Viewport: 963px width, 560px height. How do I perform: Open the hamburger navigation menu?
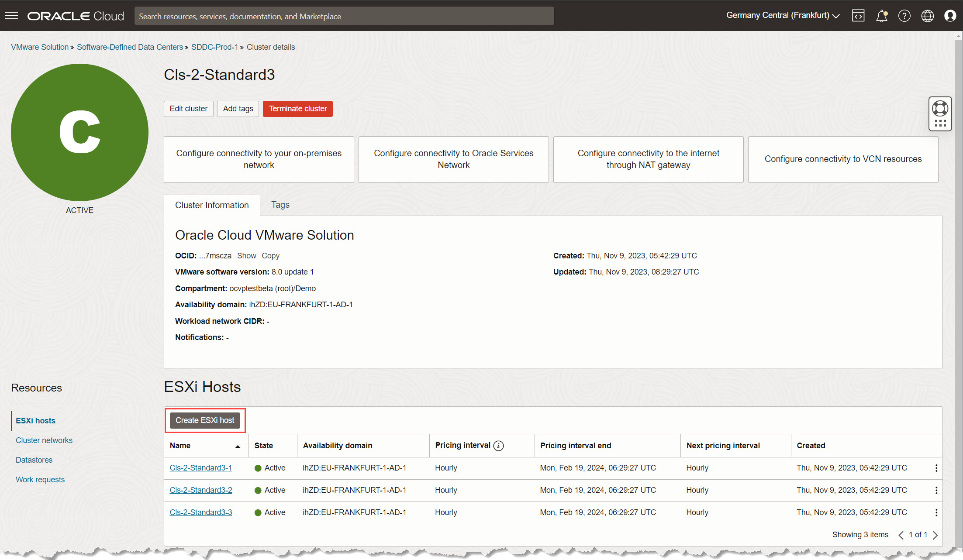coord(11,16)
